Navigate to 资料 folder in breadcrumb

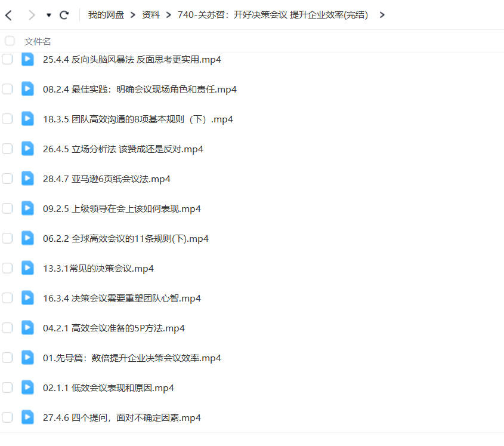[151, 15]
